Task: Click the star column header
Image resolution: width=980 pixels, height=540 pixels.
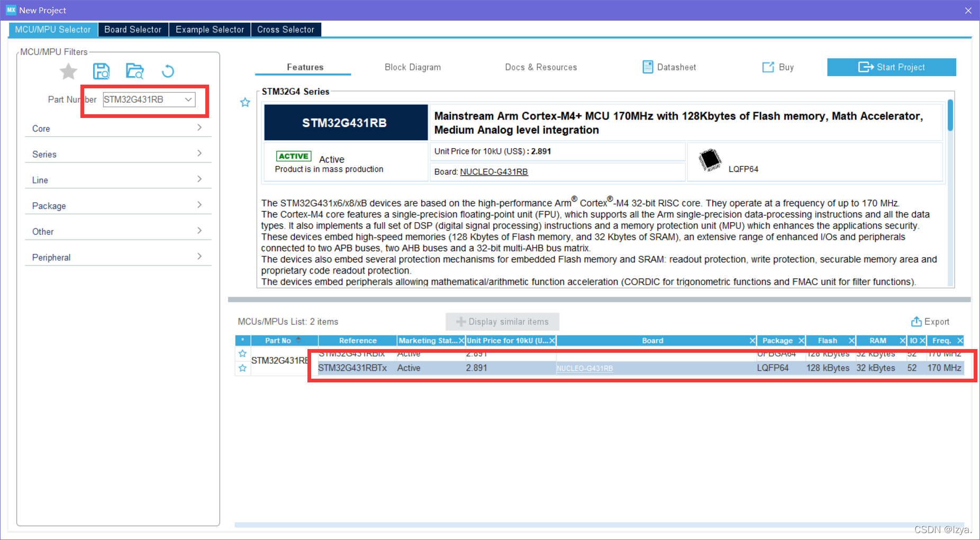Action: 242,341
